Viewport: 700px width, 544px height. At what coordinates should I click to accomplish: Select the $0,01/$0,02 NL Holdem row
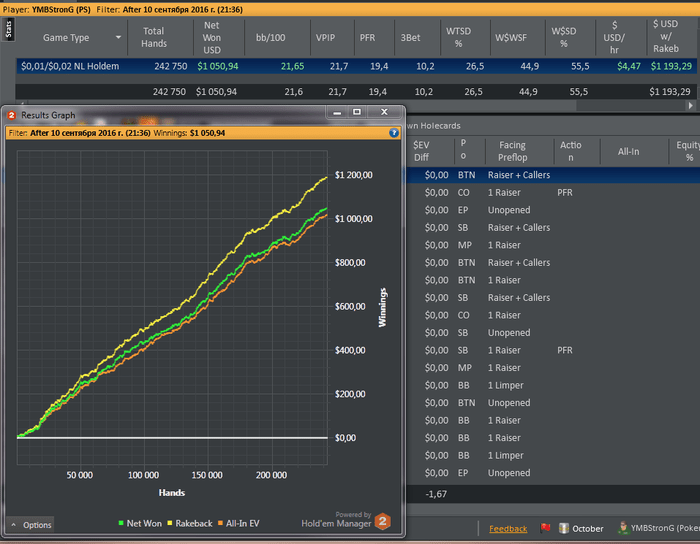click(356, 66)
